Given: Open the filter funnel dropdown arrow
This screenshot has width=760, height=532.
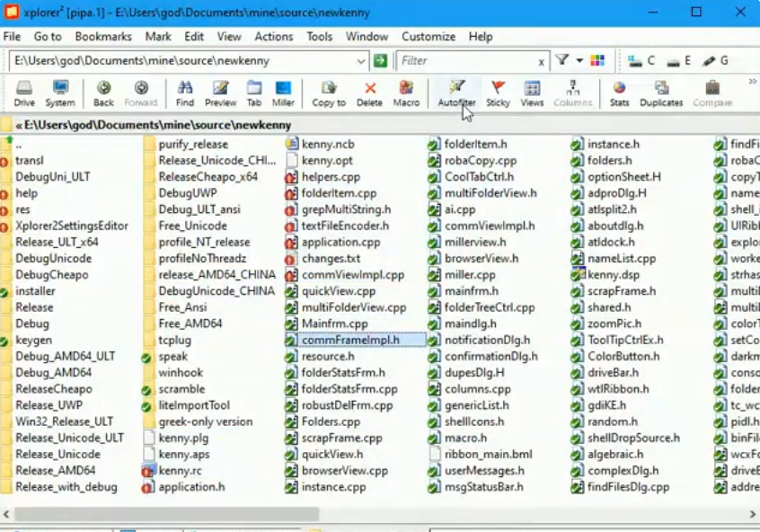Looking at the screenshot, I should coord(579,61).
